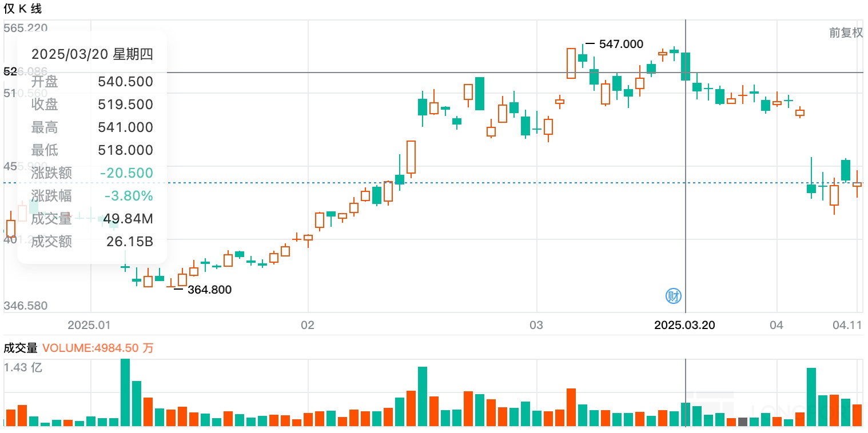This screenshot has height=433, width=868.
Task: Click the 1.43 亿 volume axis label
Action: 23,367
